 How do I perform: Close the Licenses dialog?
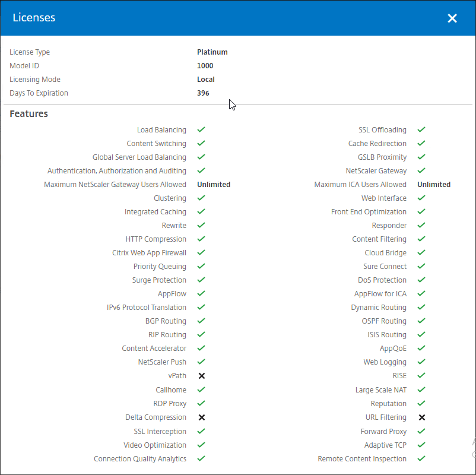[452, 18]
